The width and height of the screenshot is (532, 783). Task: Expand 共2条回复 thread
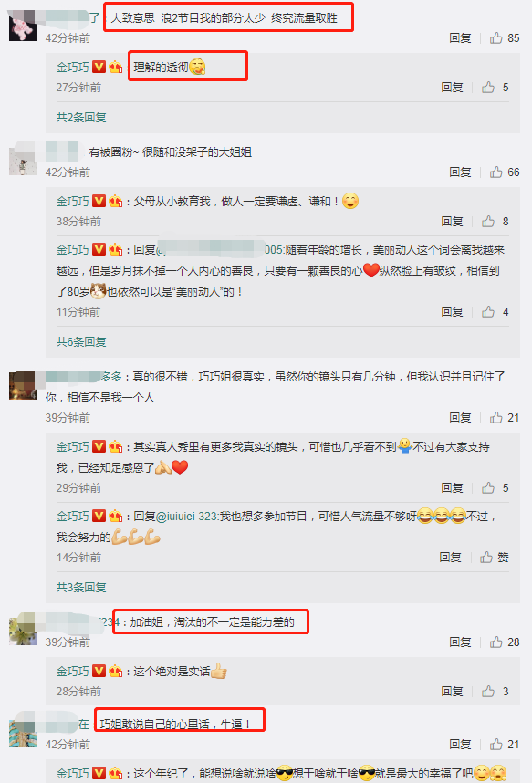click(81, 118)
